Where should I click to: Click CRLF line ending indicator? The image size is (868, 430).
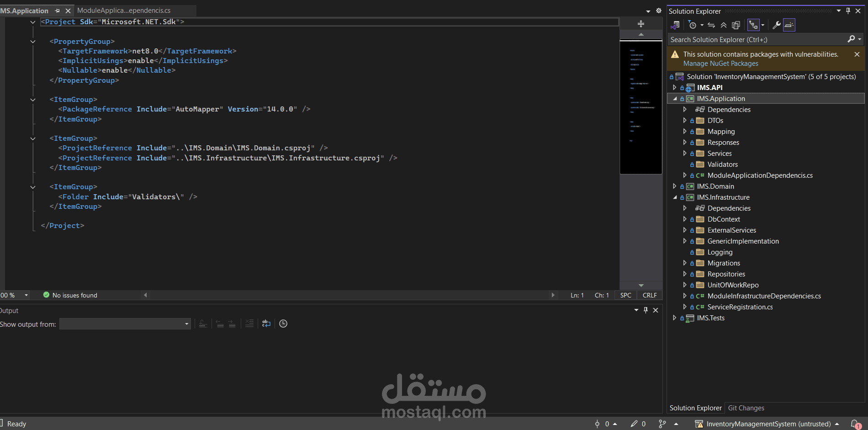(650, 295)
